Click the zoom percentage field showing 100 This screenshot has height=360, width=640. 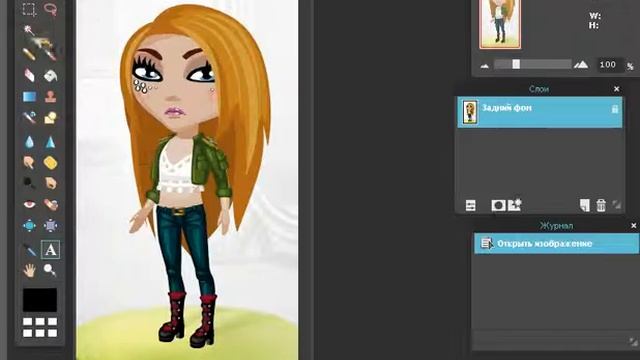point(610,64)
